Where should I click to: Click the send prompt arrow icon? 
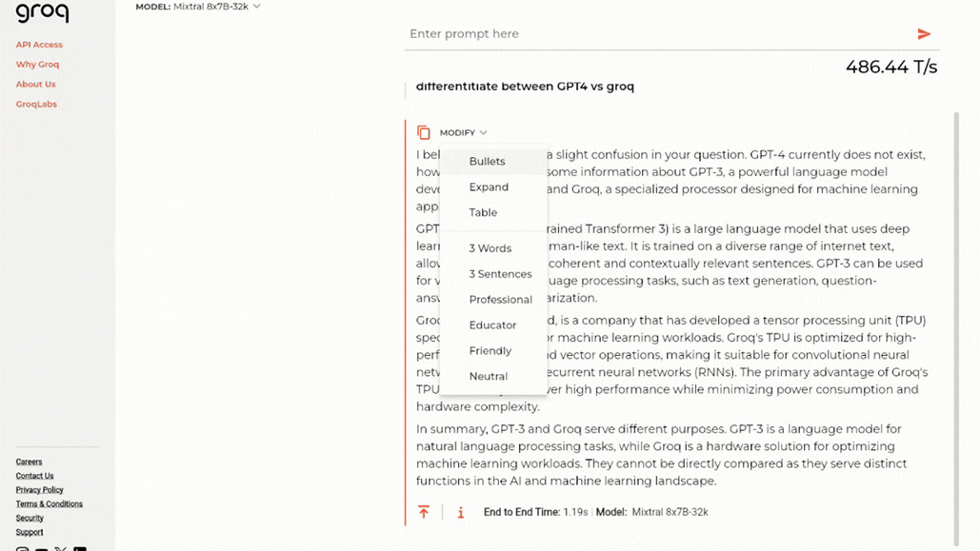pos(923,34)
